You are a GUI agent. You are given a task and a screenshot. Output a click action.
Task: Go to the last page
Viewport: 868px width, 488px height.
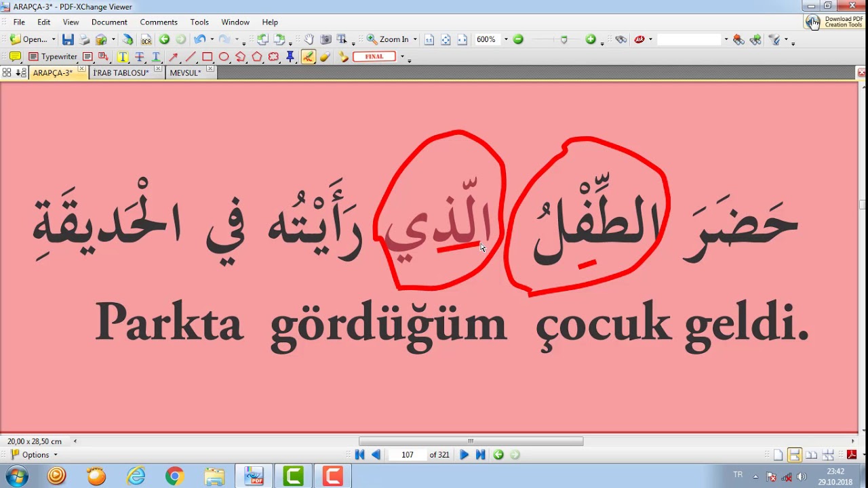pyautogui.click(x=480, y=455)
